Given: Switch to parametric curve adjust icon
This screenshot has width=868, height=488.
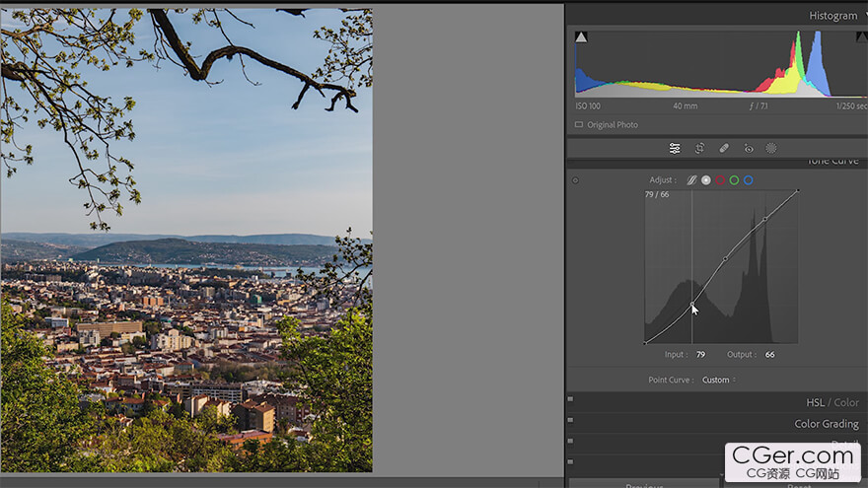Looking at the screenshot, I should click(x=692, y=180).
